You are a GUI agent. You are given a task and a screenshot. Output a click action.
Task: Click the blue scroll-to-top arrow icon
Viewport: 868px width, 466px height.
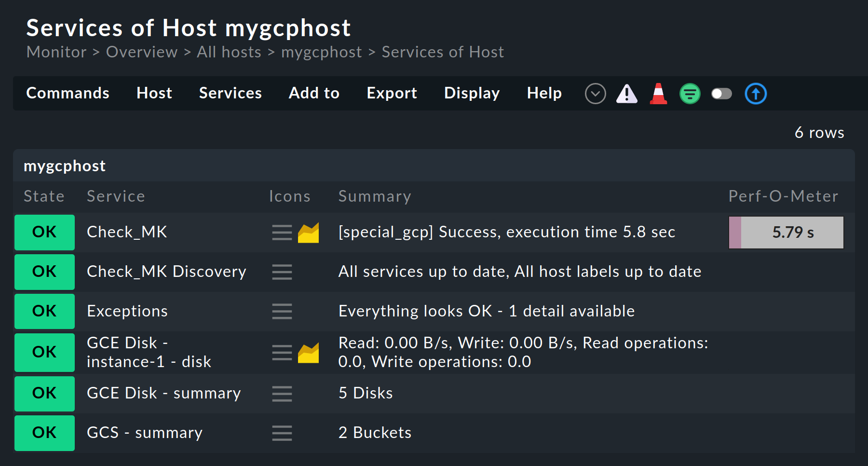click(x=755, y=94)
